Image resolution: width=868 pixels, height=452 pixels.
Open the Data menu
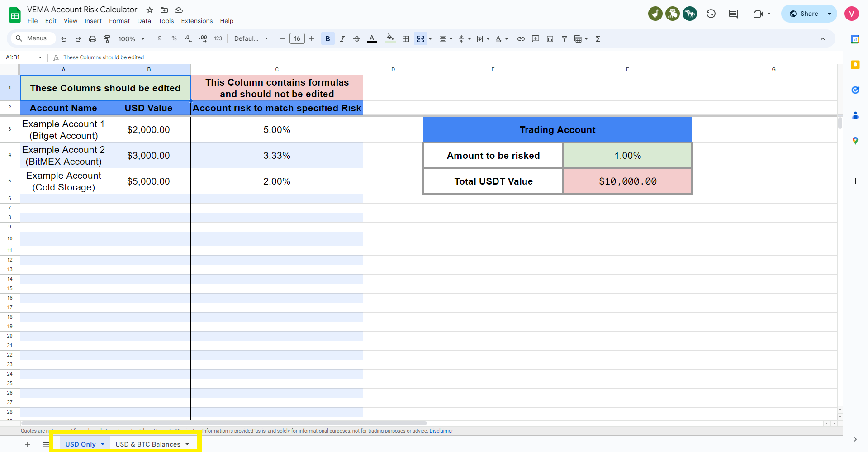pos(144,21)
